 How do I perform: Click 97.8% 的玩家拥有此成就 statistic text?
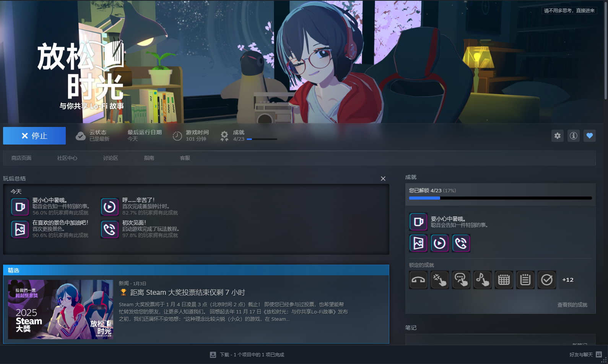(150, 236)
